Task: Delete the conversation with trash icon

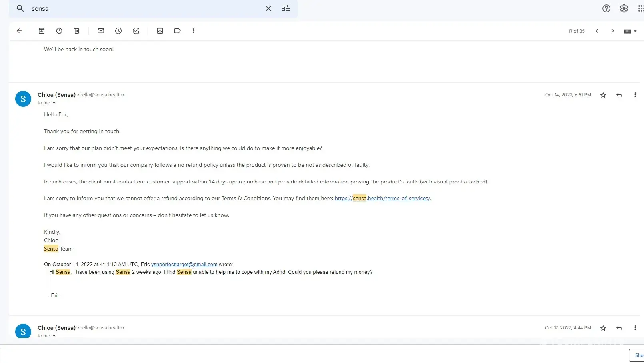Action: pyautogui.click(x=77, y=31)
